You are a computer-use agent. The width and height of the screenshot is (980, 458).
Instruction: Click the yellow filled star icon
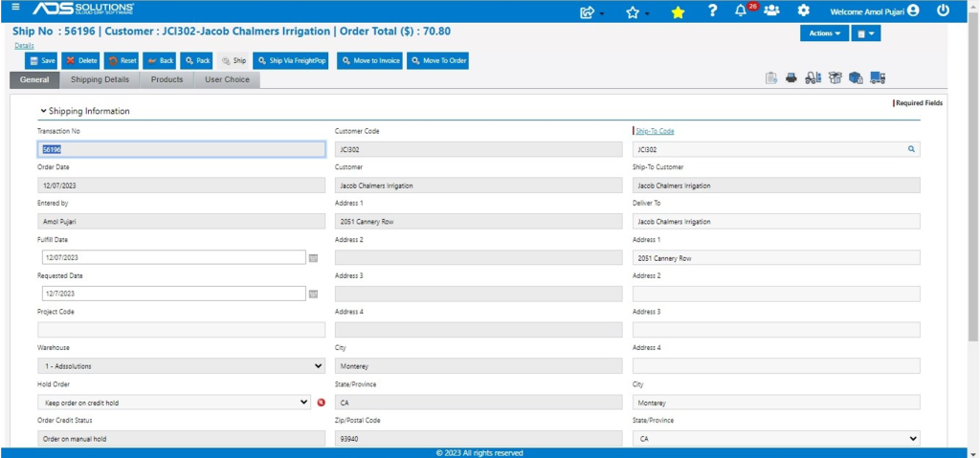coord(679,11)
